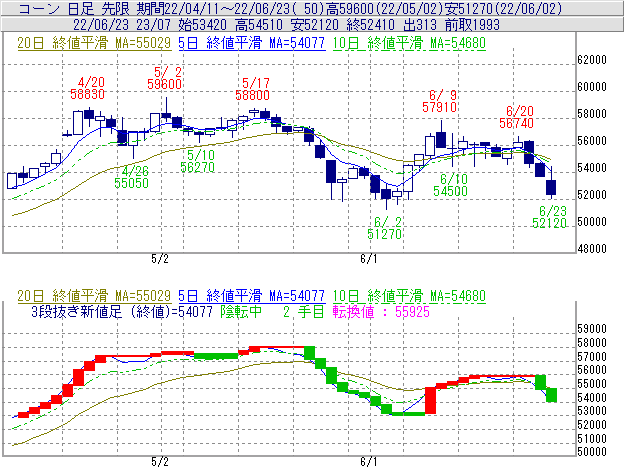Click the 陰転中 status text
This screenshot has width=624, height=475.
pos(241,311)
